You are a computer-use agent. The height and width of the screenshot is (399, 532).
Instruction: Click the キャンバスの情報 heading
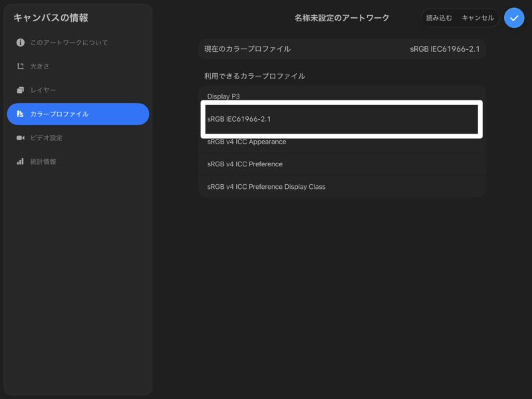(x=51, y=18)
